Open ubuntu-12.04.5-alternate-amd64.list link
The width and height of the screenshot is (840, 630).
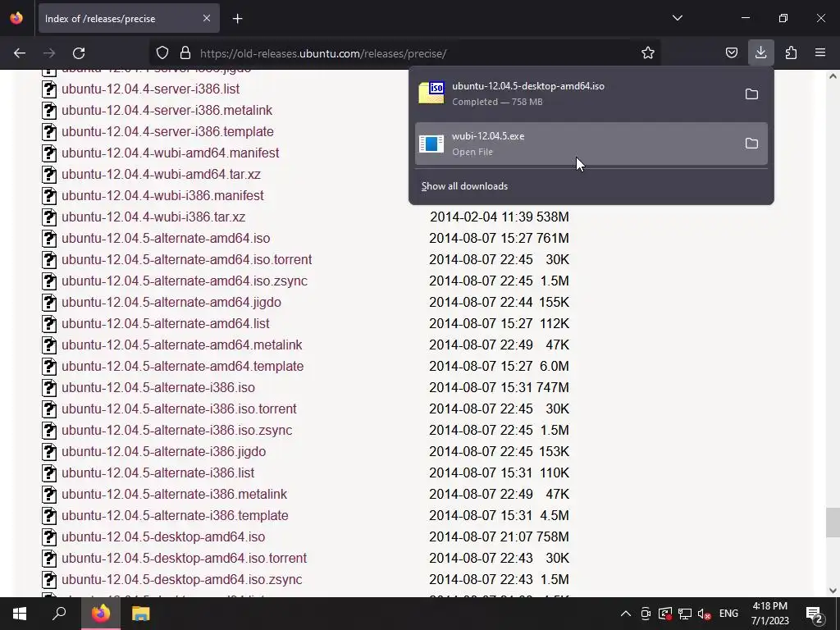point(166,323)
